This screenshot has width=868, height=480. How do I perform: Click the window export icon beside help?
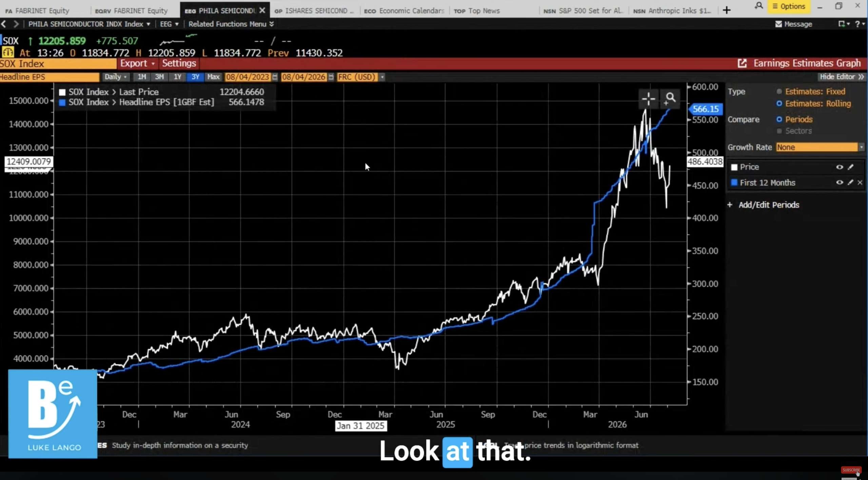pos(842,24)
